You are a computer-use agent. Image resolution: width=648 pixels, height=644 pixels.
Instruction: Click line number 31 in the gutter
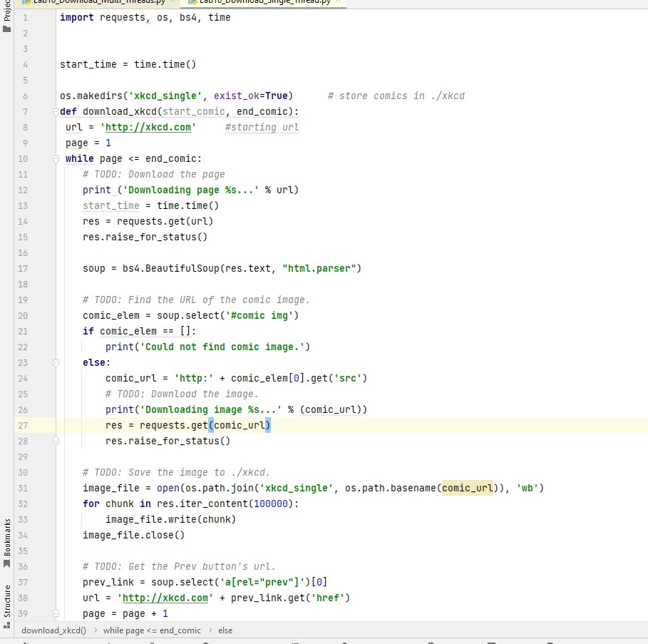click(x=23, y=488)
